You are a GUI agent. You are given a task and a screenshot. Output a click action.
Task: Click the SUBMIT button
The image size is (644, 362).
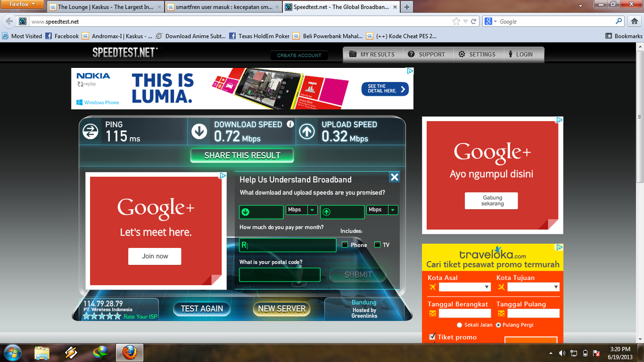click(x=358, y=275)
